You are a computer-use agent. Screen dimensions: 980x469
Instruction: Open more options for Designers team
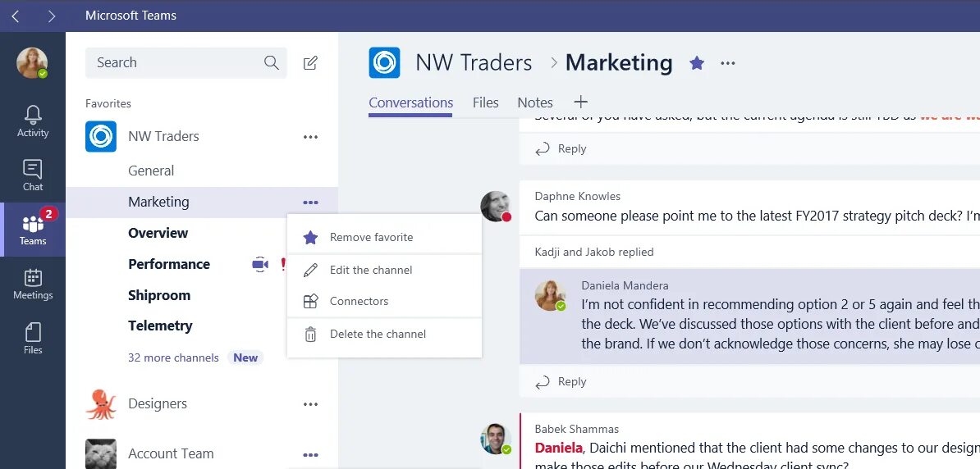coord(310,404)
